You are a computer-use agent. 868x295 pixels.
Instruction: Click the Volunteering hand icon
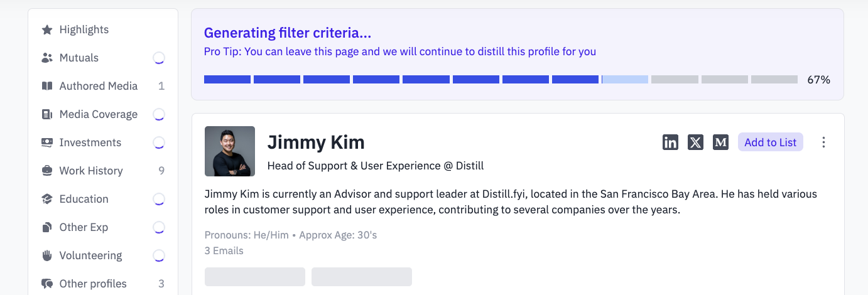[47, 255]
